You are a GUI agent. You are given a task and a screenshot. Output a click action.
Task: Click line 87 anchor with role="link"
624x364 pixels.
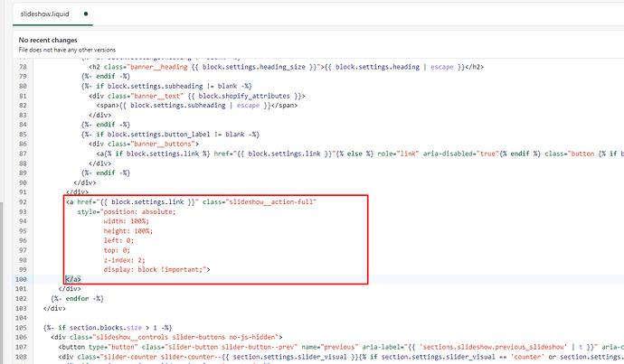(x=360, y=154)
